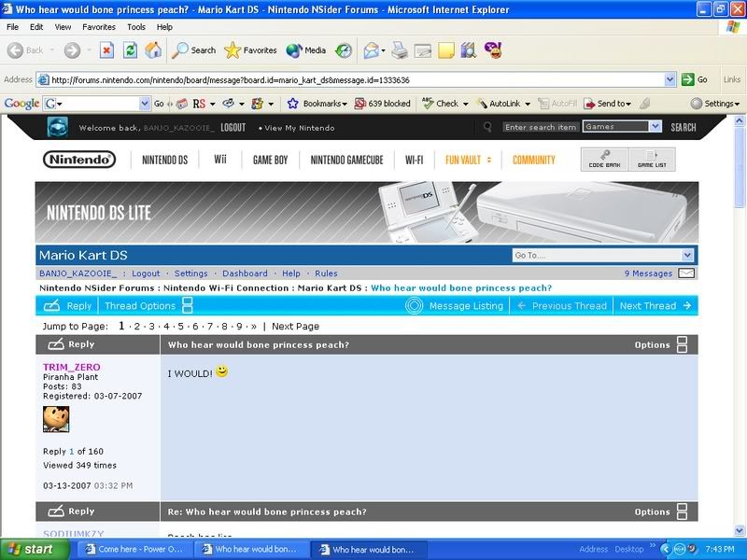Click the Forward arrow button

[73, 50]
